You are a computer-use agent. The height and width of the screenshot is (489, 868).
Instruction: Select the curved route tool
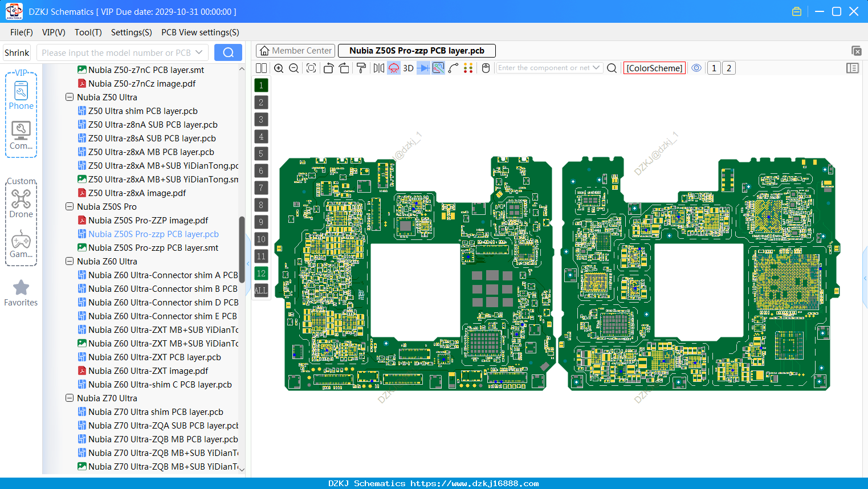(453, 68)
